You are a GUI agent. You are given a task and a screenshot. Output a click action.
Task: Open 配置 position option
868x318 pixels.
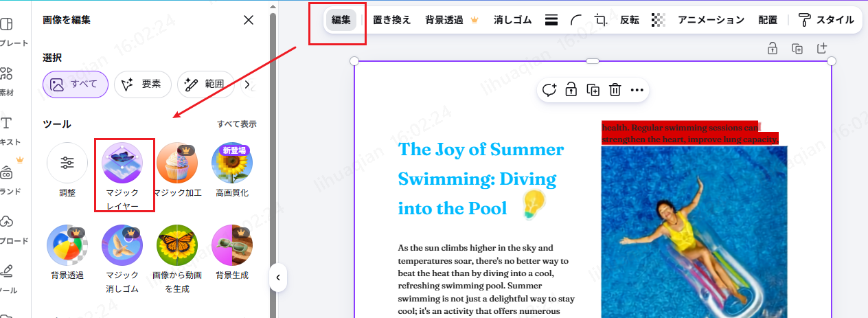click(x=768, y=20)
